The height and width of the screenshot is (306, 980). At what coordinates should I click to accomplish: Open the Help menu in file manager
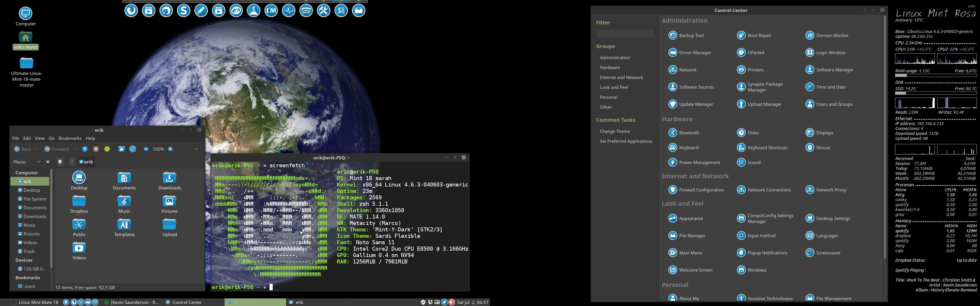click(90, 138)
